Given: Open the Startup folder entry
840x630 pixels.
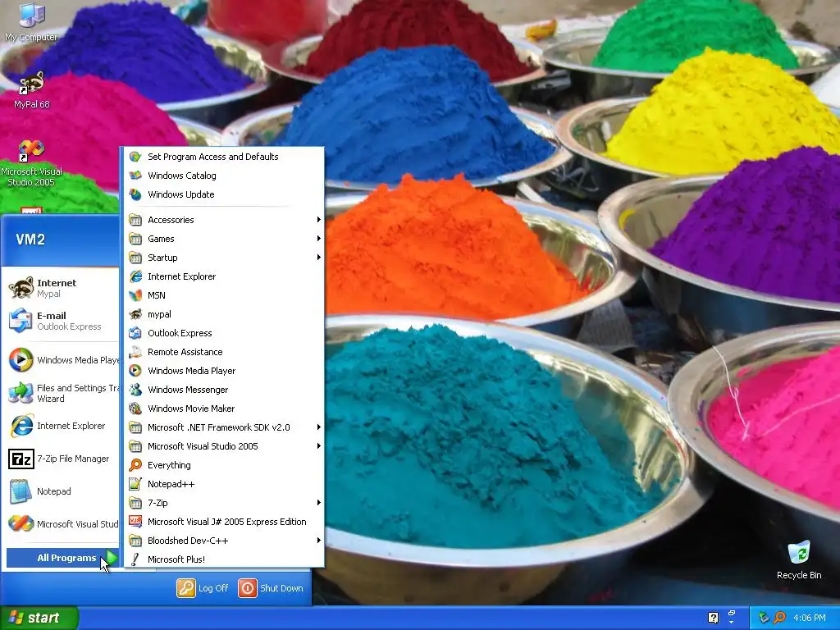Looking at the screenshot, I should pyautogui.click(x=225, y=257).
